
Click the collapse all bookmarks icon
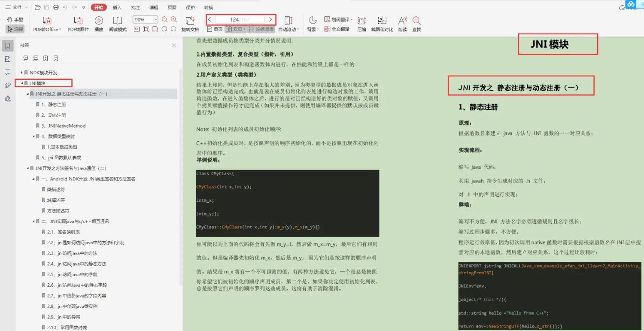[35, 58]
